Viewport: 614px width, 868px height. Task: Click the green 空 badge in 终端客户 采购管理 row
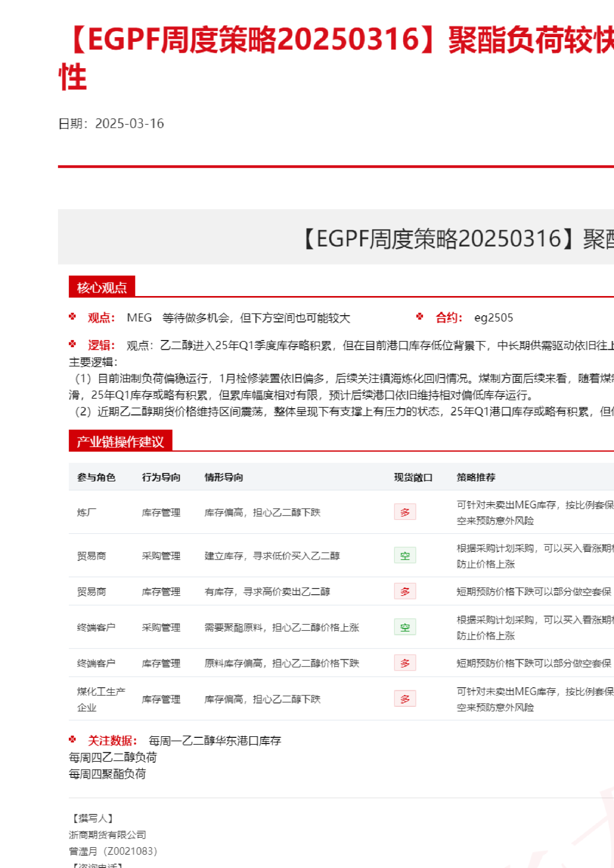tap(405, 627)
